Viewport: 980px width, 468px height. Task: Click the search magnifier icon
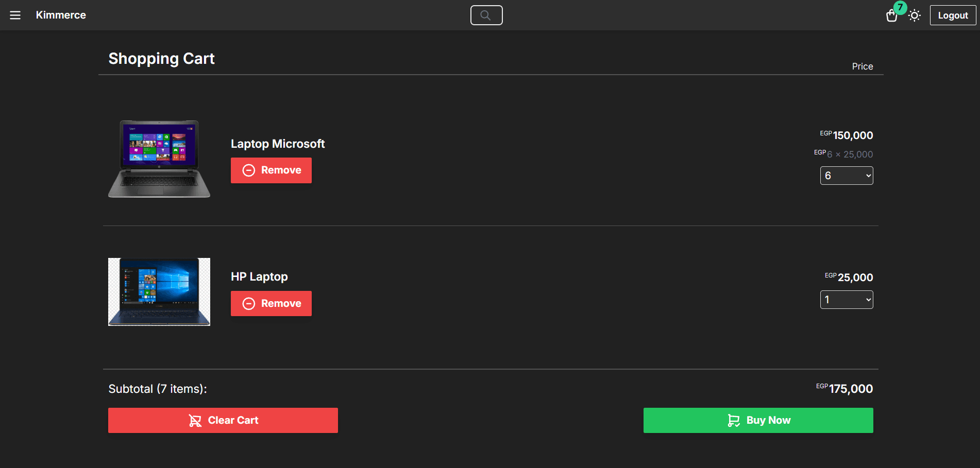[486, 15]
